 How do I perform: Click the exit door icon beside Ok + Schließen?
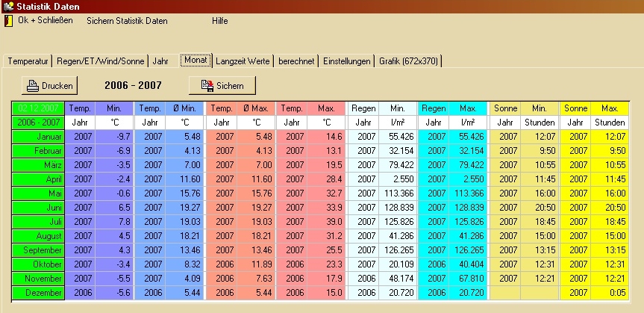click(x=9, y=21)
